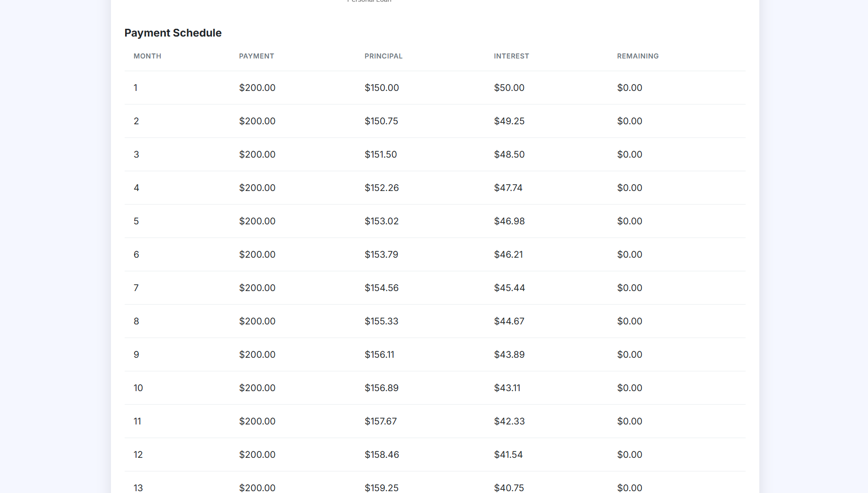Image resolution: width=868 pixels, height=493 pixels.
Task: Click the REMAINING column header
Action: click(637, 56)
